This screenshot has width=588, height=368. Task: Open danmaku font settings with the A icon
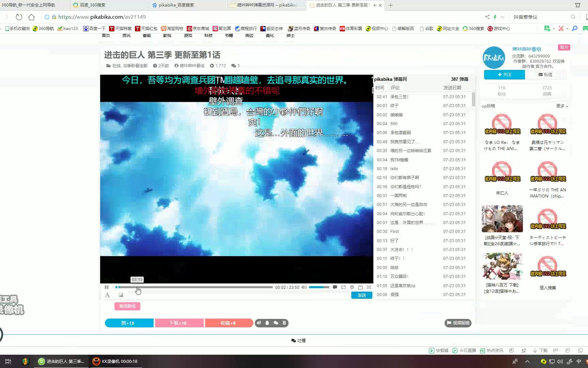click(x=108, y=295)
